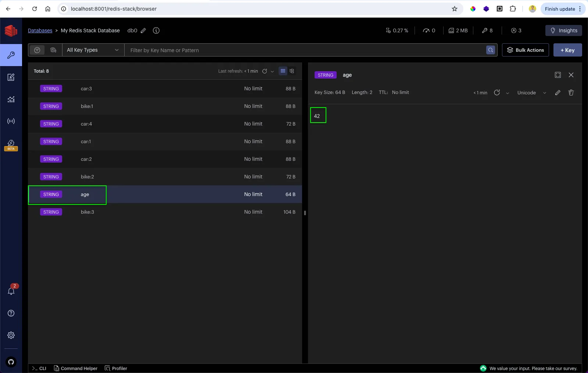Refresh the age key value
This screenshot has width=588, height=373.
coord(497,93)
